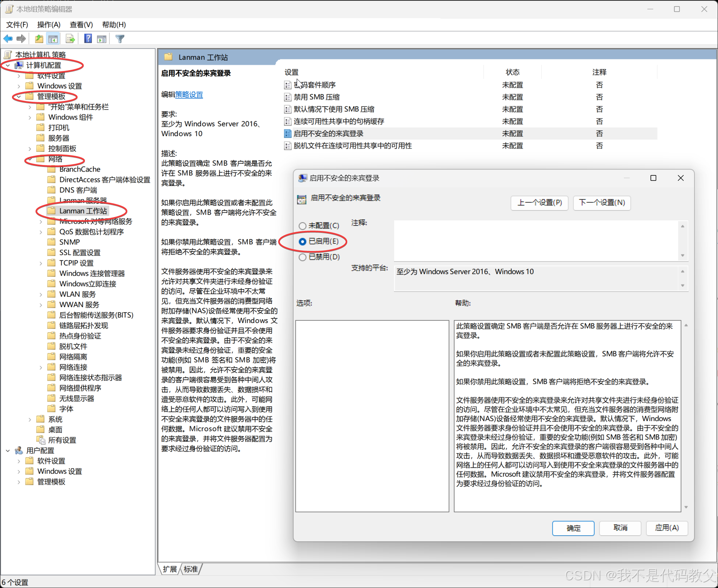Collapse the 用户配置 tree node
The width and height of the screenshot is (718, 588).
pyautogui.click(x=8, y=450)
